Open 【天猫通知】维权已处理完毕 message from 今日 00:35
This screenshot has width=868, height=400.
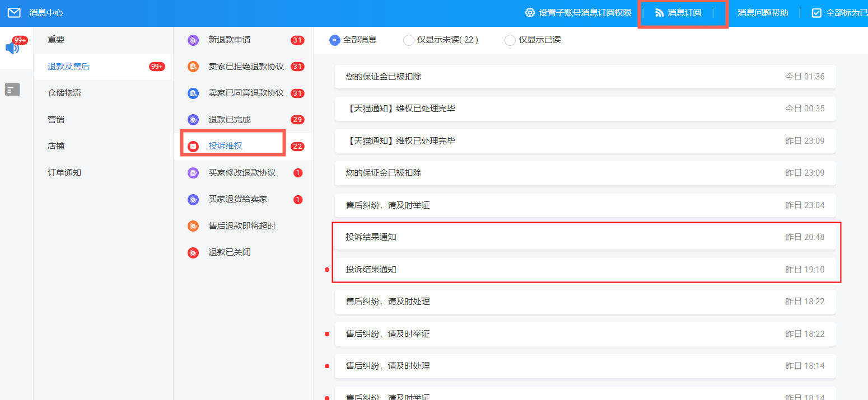click(x=585, y=109)
